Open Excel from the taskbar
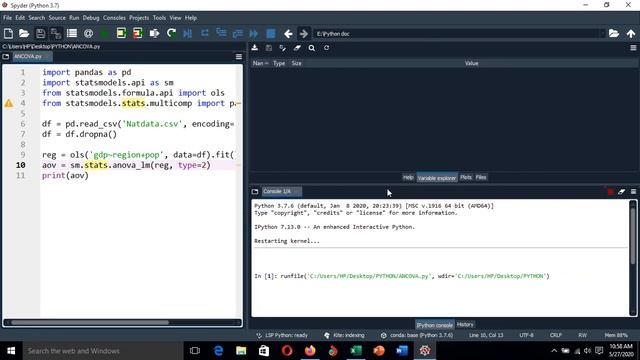 (x=356, y=351)
